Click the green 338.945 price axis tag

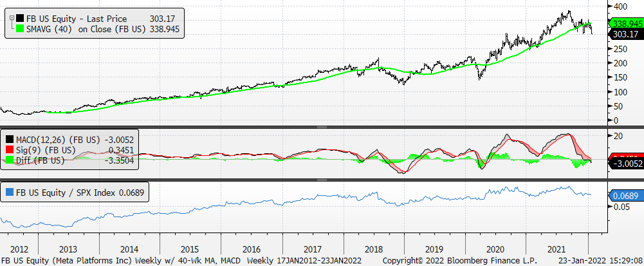[625, 23]
